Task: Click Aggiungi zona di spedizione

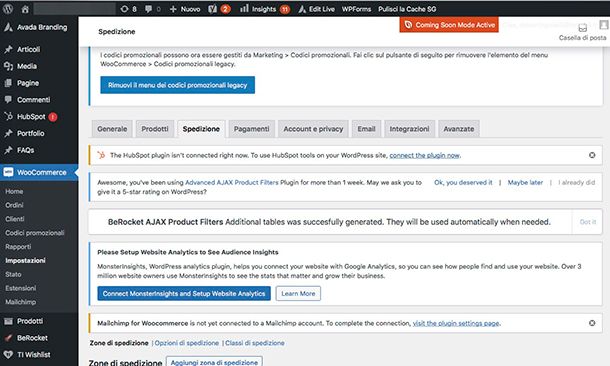Action: (x=214, y=362)
